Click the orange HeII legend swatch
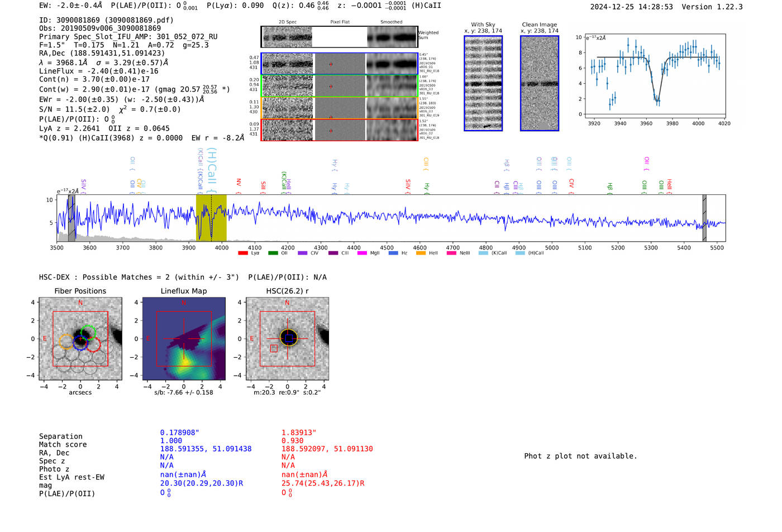 (421, 253)
